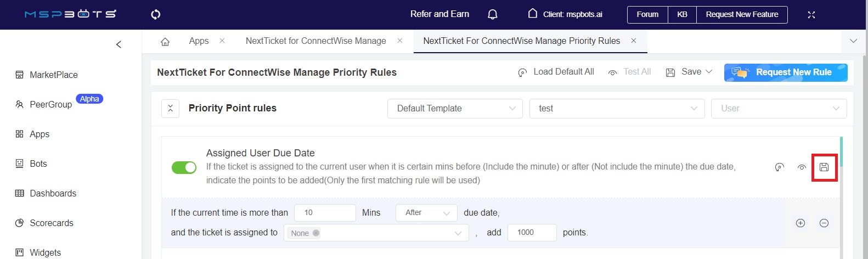The width and height of the screenshot is (868, 259).
Task: Open Dashboards from the sidebar
Action: pyautogui.click(x=53, y=193)
